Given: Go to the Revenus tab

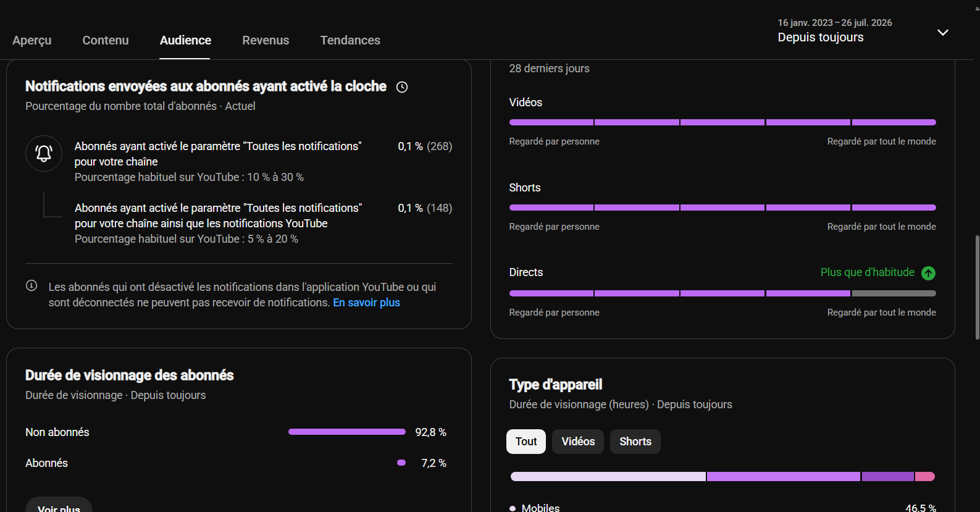Looking at the screenshot, I should (x=266, y=40).
